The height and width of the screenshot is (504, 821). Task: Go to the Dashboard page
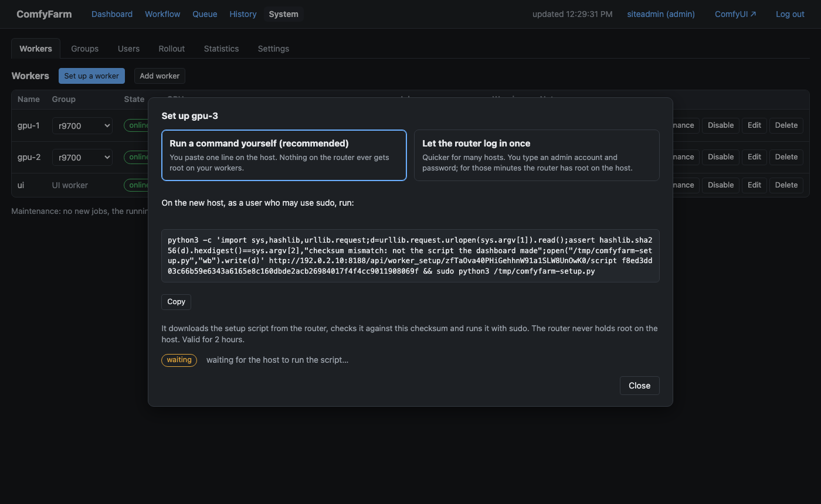click(112, 14)
